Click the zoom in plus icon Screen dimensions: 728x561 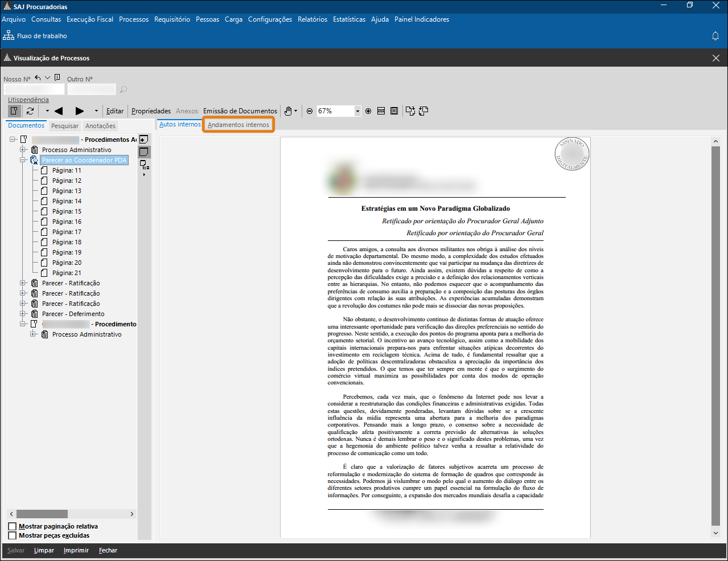click(368, 111)
